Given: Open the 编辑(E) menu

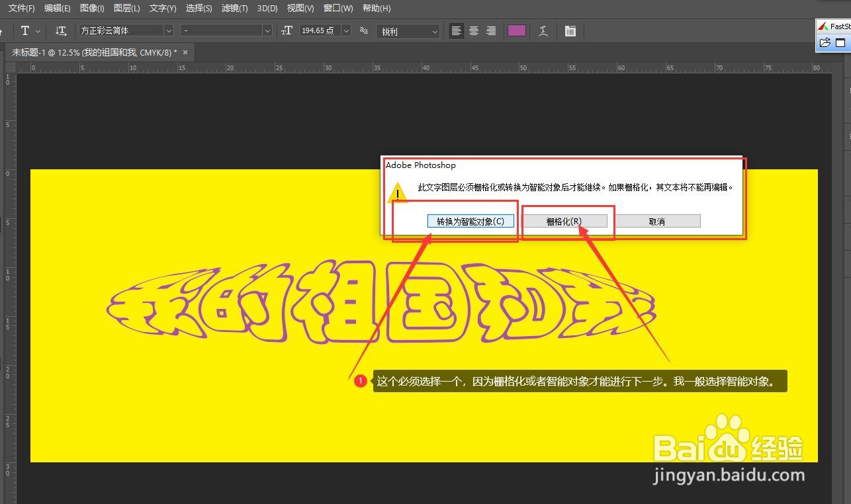Looking at the screenshot, I should [x=57, y=9].
